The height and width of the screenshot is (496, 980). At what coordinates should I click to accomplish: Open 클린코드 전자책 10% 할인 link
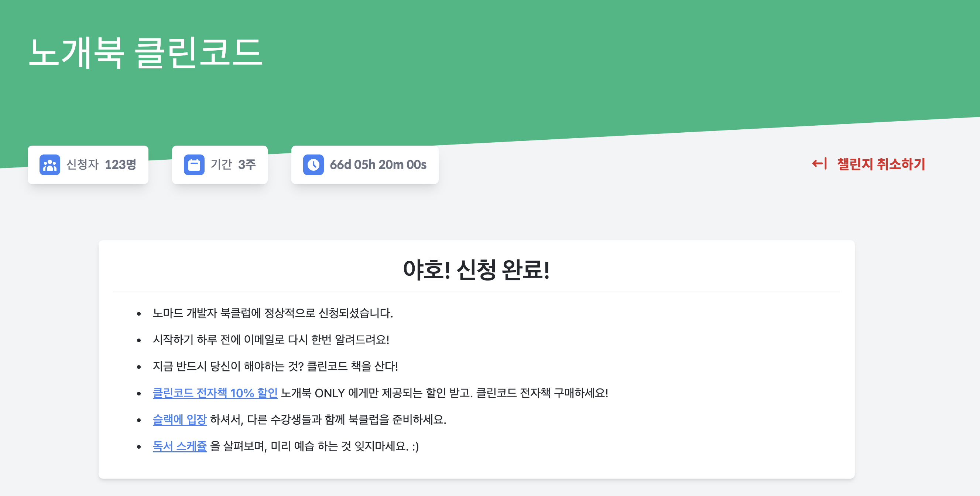click(x=215, y=393)
